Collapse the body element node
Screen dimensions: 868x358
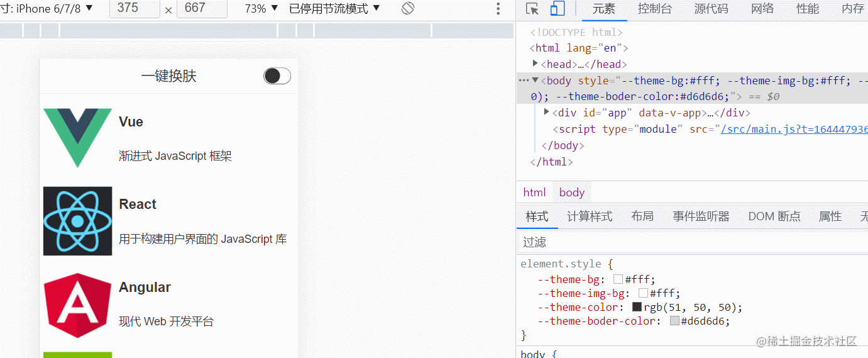[536, 80]
